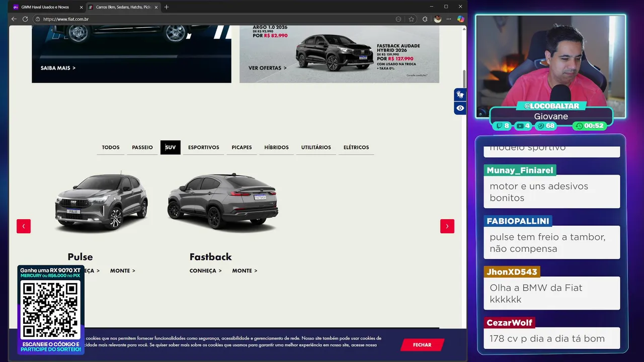
Task: Select the ELÉTRICOS category tab
Action: click(356, 147)
